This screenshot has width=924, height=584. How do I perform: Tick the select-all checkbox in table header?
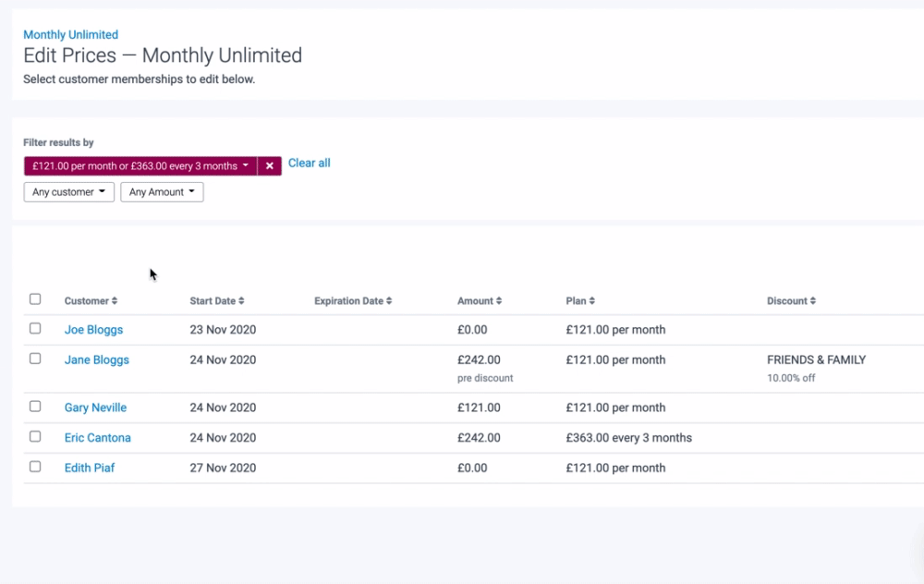tap(35, 299)
